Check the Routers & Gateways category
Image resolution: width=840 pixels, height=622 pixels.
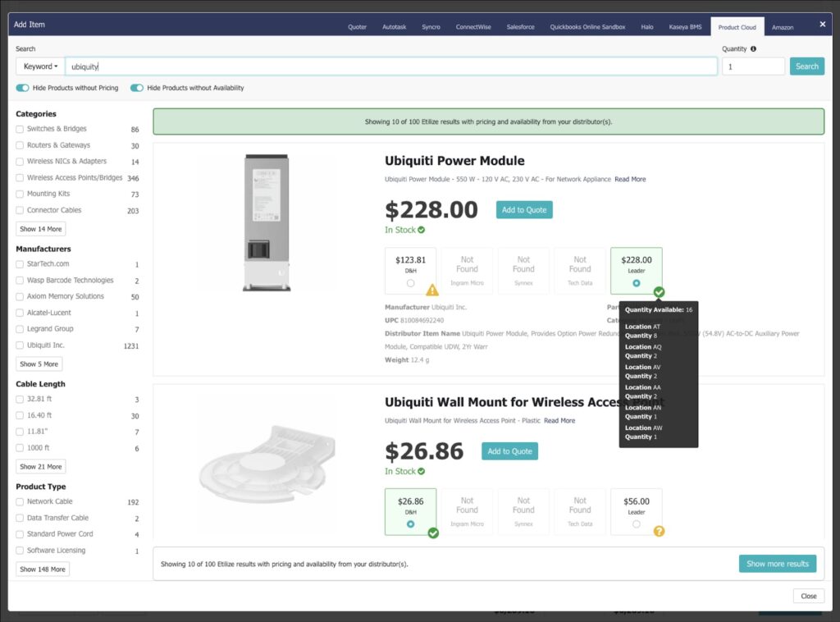point(20,145)
